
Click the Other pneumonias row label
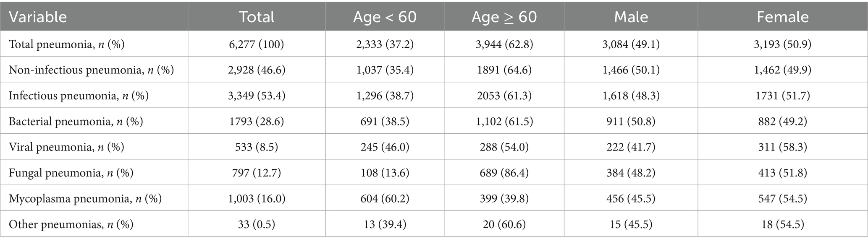[x=71, y=224]
